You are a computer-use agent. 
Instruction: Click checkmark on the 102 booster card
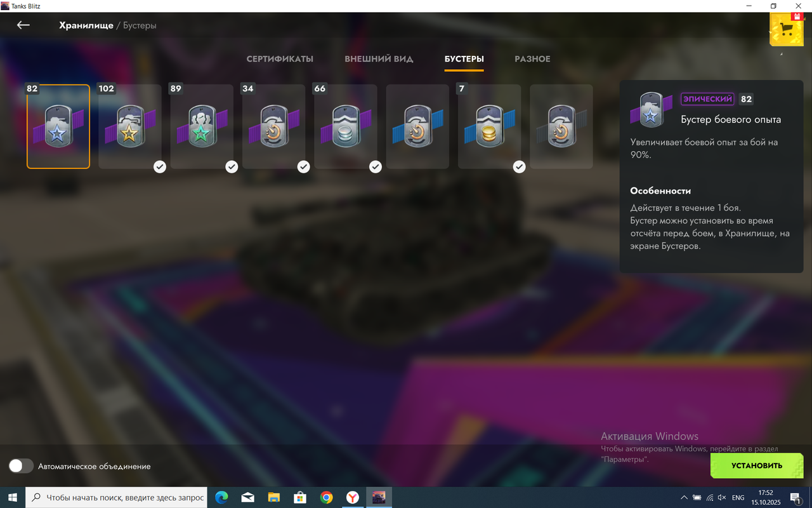pyautogui.click(x=160, y=166)
